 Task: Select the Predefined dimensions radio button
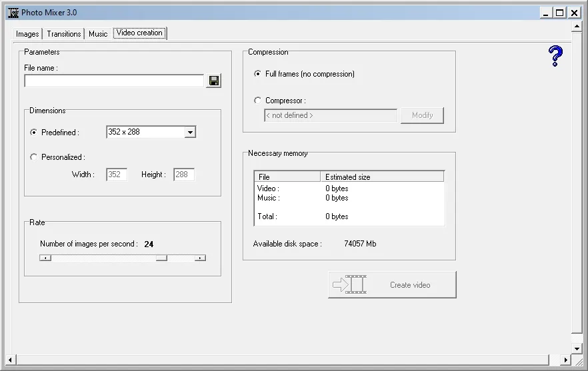34,133
